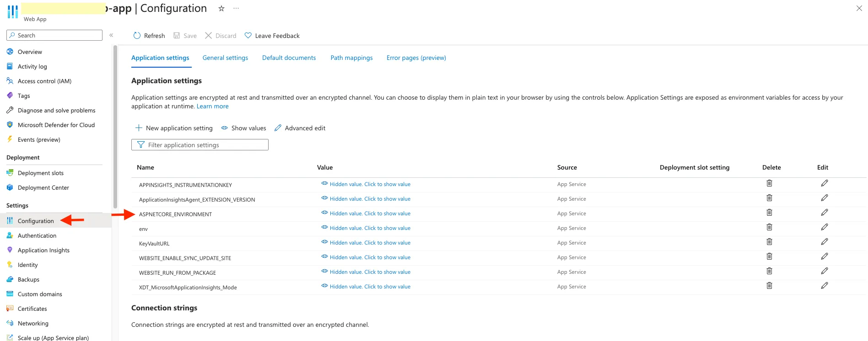Follow the Learn more link
868x341 pixels.
212,106
